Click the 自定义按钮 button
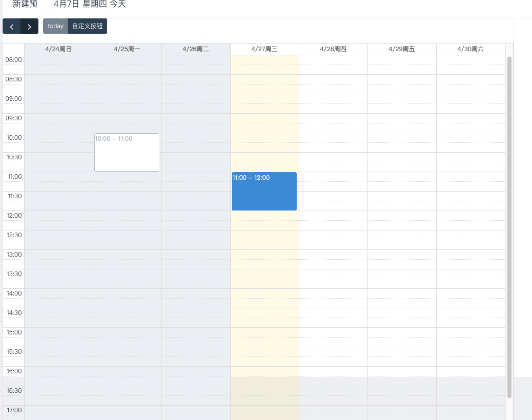Screen dimensions: 532x420 point(87,26)
